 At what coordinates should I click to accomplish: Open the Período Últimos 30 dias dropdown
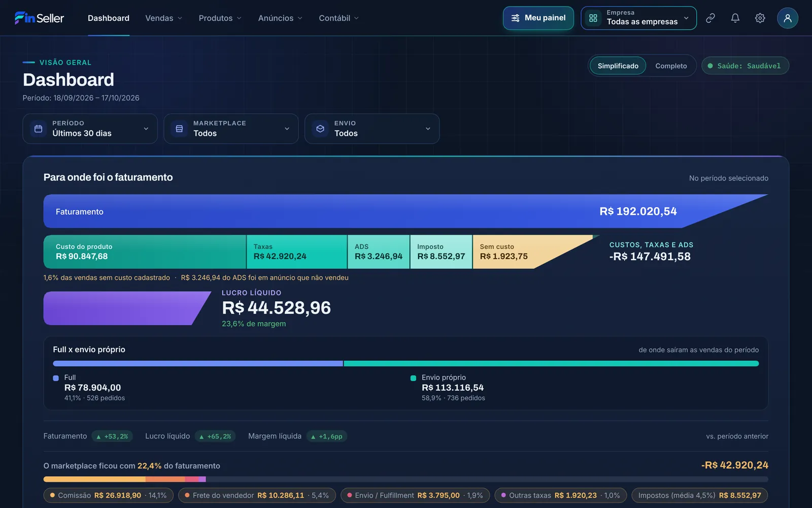pyautogui.click(x=90, y=129)
